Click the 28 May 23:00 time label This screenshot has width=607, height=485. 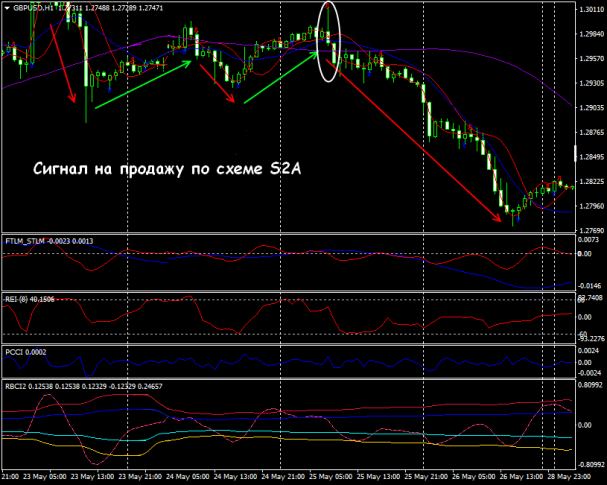click(x=569, y=476)
